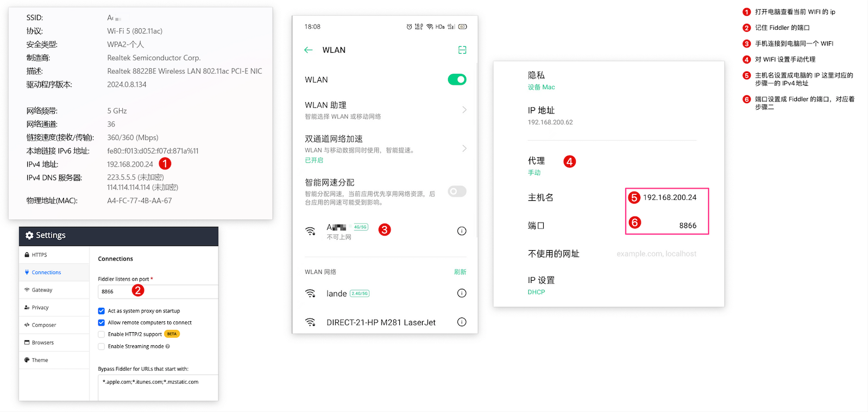This screenshot has height=412, width=868.
Task: Open the Gateway settings tab
Action: (54, 290)
